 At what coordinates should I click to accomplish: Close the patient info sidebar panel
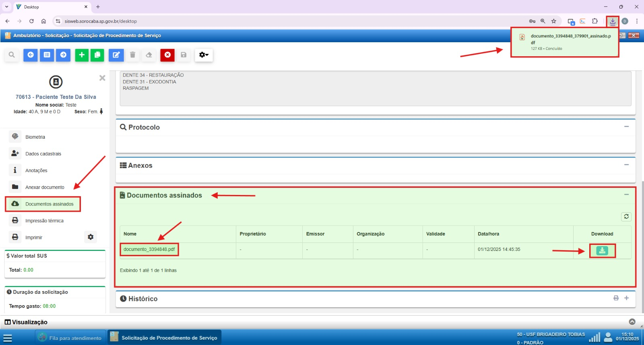102,78
